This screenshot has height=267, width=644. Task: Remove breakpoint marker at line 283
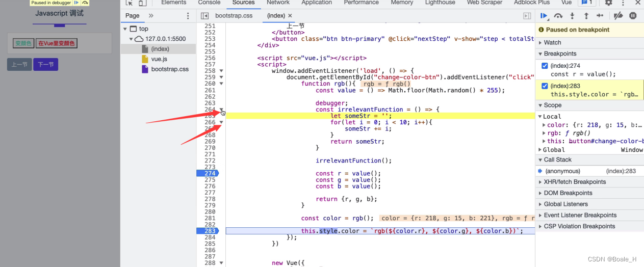(x=208, y=231)
